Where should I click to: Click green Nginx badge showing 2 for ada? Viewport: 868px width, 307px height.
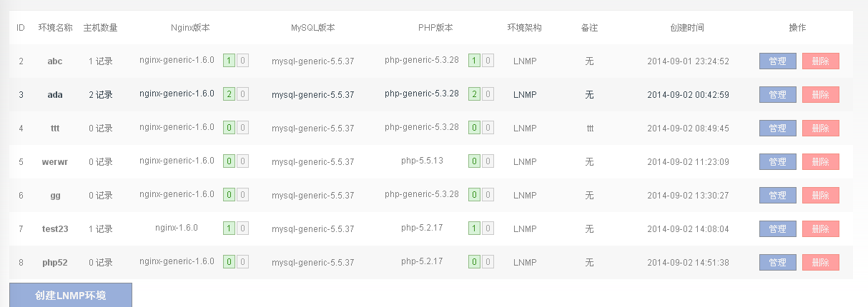tap(229, 94)
